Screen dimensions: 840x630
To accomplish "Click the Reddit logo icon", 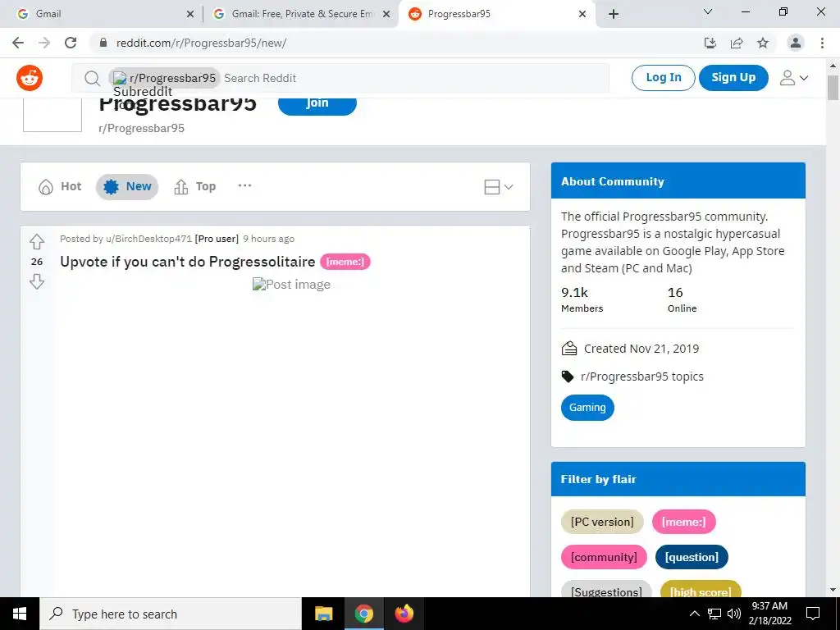I will point(30,78).
